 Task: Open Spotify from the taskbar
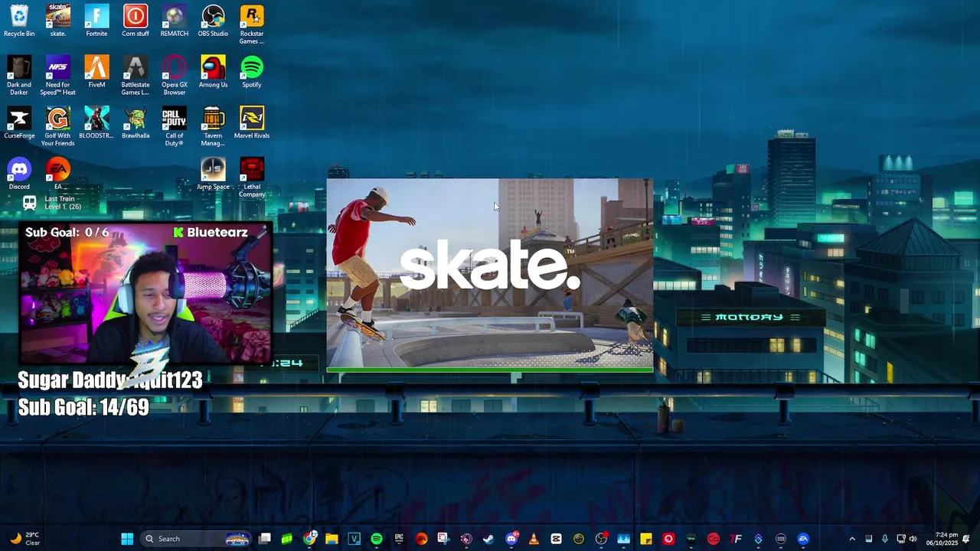coord(376,539)
